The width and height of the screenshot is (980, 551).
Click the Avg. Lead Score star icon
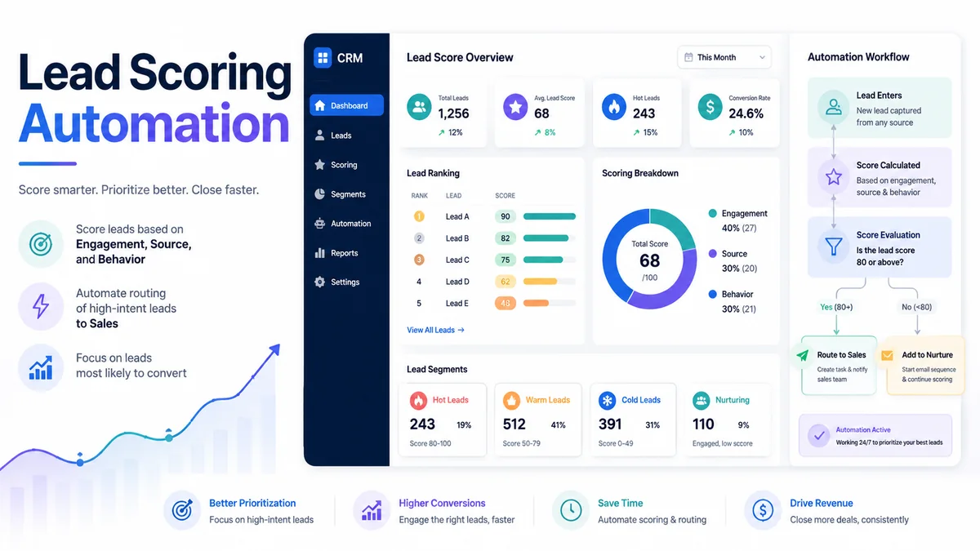(x=515, y=106)
